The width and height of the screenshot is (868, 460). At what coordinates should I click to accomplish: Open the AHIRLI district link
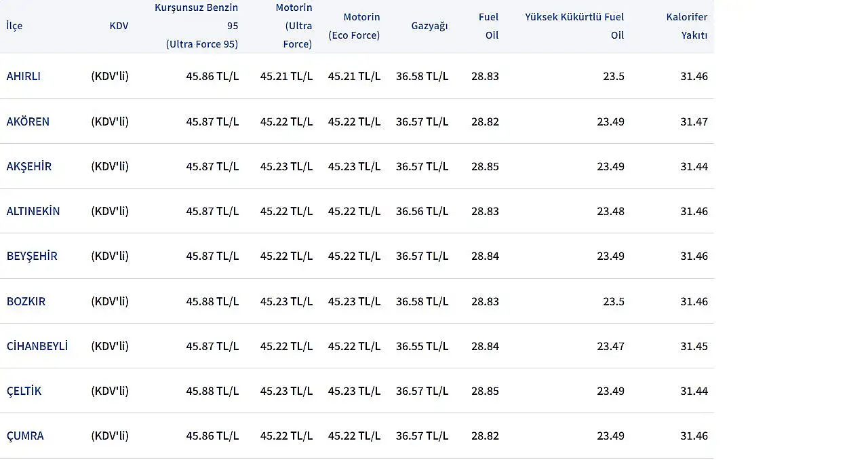(x=24, y=76)
